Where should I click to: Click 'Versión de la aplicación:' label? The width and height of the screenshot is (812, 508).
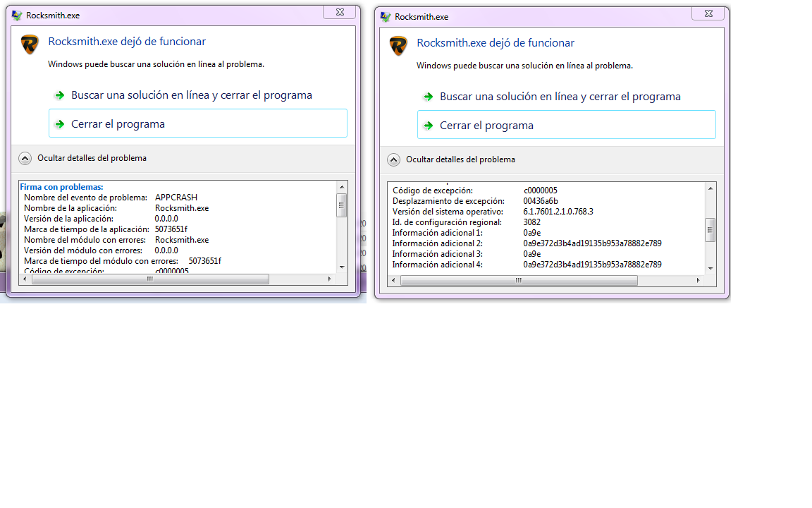(68, 219)
